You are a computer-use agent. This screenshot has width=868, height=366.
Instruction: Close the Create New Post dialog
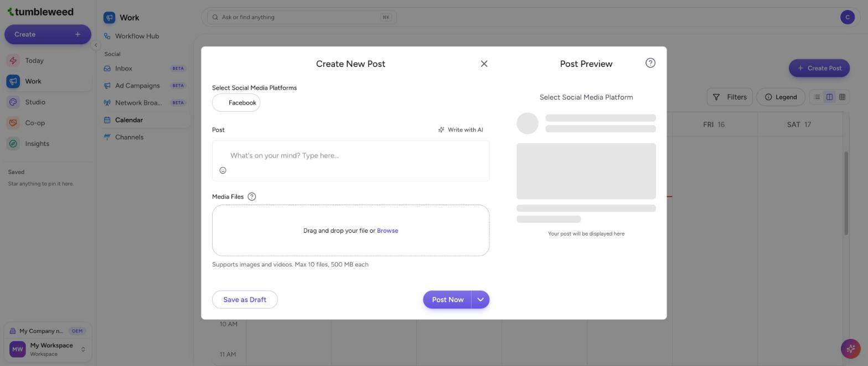click(x=484, y=64)
